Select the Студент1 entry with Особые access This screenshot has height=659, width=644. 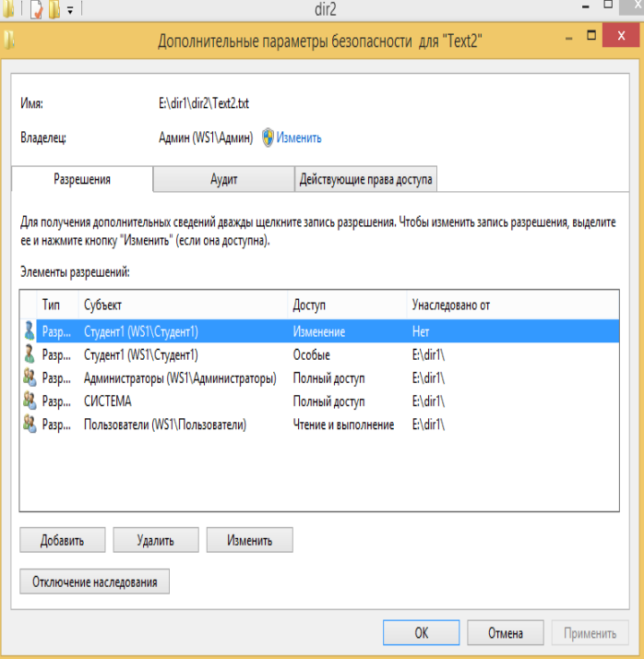point(319,354)
